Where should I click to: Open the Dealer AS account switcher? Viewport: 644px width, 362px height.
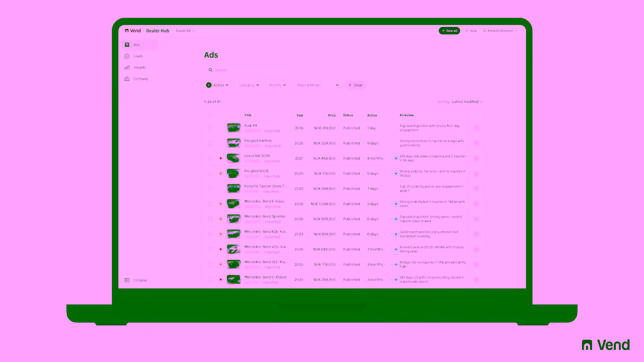(185, 31)
